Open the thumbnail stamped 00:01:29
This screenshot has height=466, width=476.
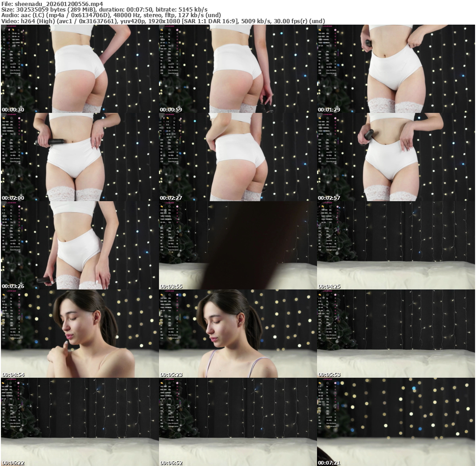[x=396, y=69]
